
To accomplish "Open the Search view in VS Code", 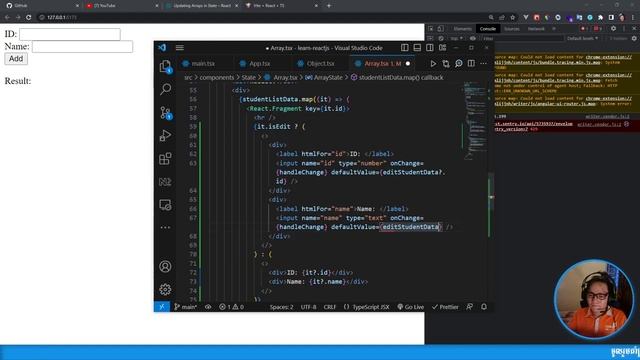I will [x=165, y=89].
